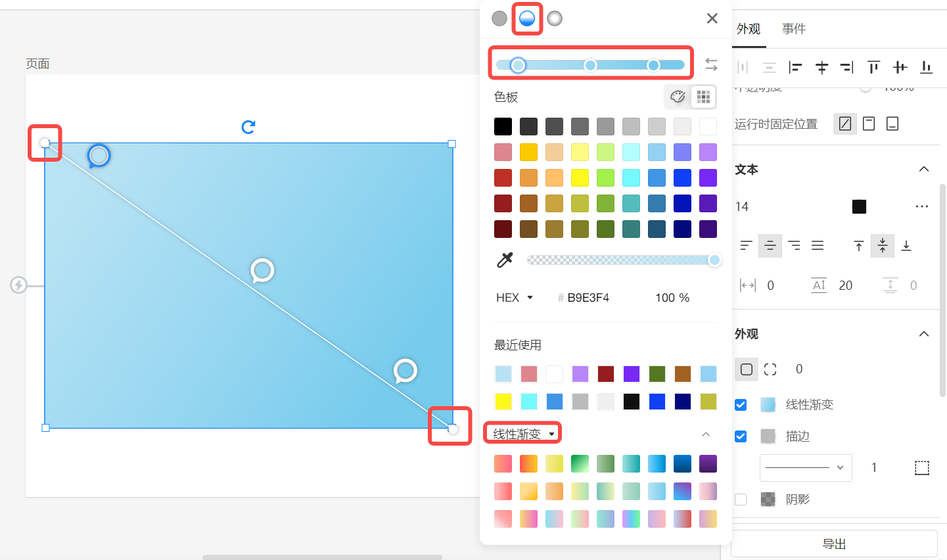The height and width of the screenshot is (560, 947).
Task: Center text horizontally
Action: click(x=770, y=246)
